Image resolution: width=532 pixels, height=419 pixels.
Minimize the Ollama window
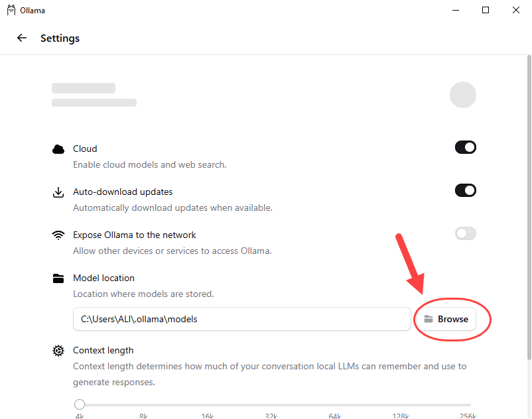tap(456, 10)
